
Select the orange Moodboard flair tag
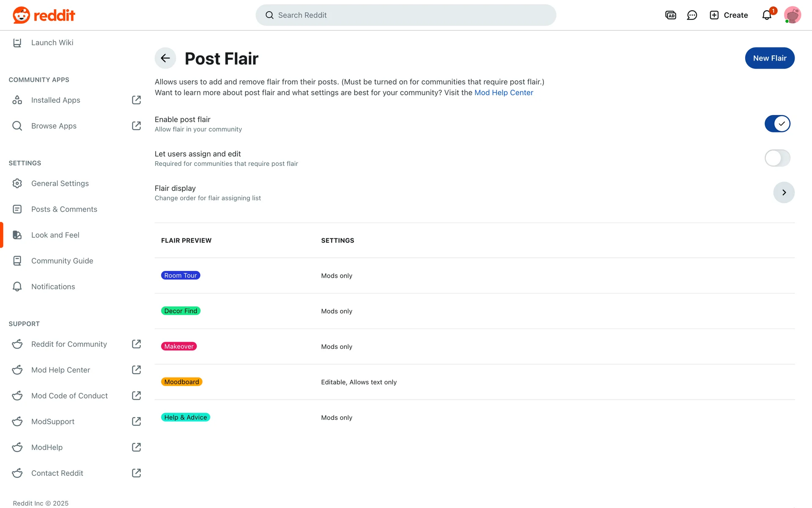(181, 382)
